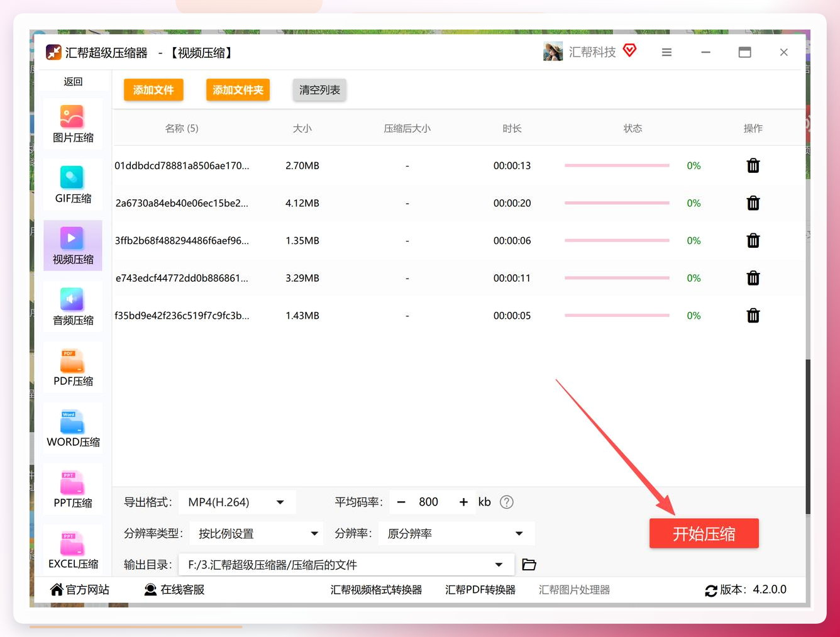Select file name 01ddbdcd78881a8506ae170...
This screenshot has width=840, height=637.
click(182, 166)
